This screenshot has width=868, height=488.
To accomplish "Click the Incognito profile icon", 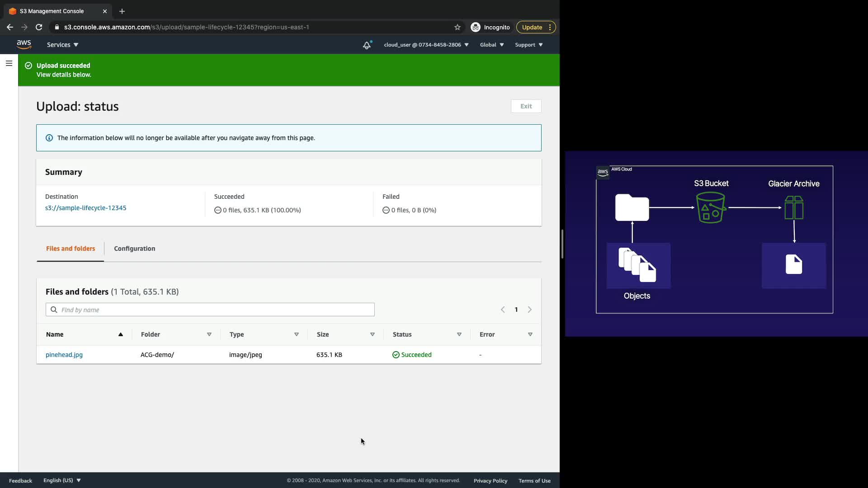I will (x=476, y=27).
